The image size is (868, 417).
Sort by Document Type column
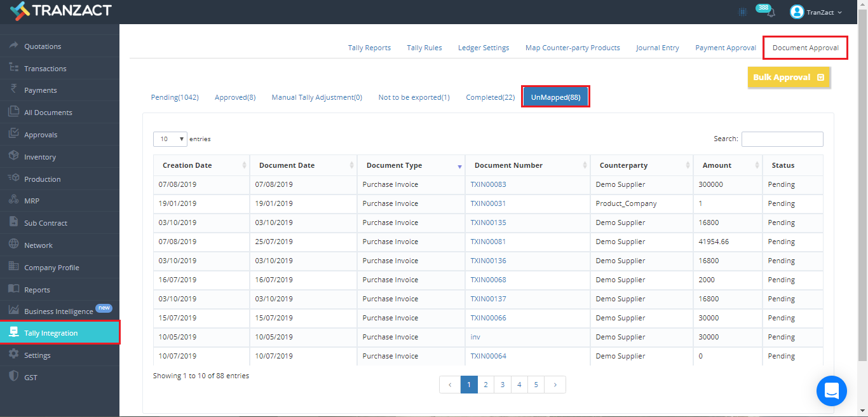pyautogui.click(x=411, y=165)
